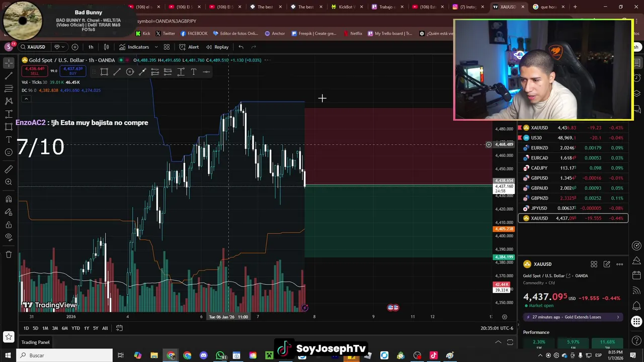Select the trend line drawing tool
Image resolution: width=644 pixels, height=362 pixels.
[9, 75]
